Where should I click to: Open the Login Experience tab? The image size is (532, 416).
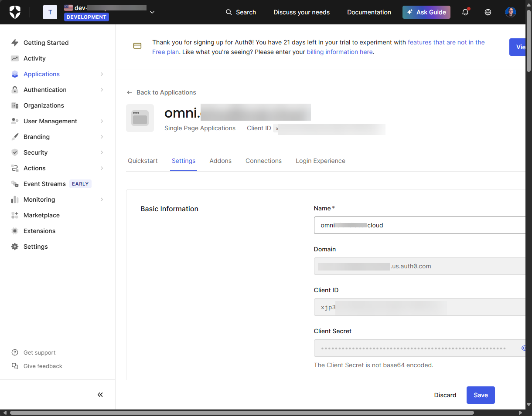pyautogui.click(x=320, y=161)
